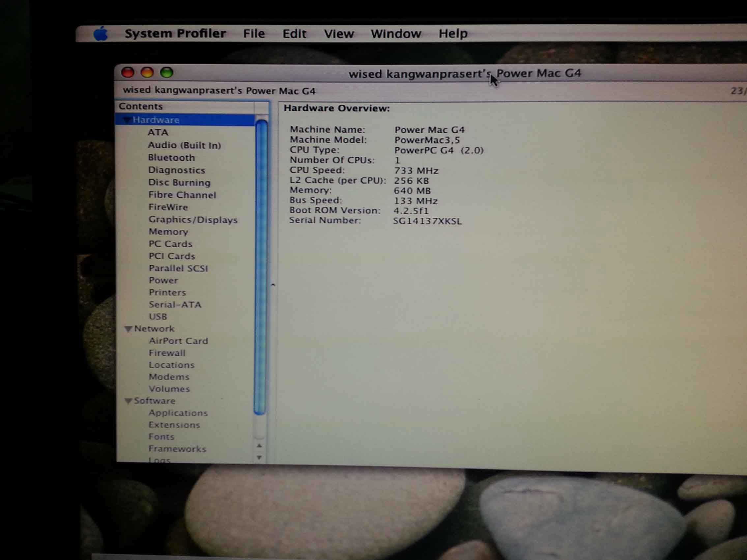This screenshot has width=747, height=560.
Task: Select ATA in the contents list
Action: [x=158, y=132]
